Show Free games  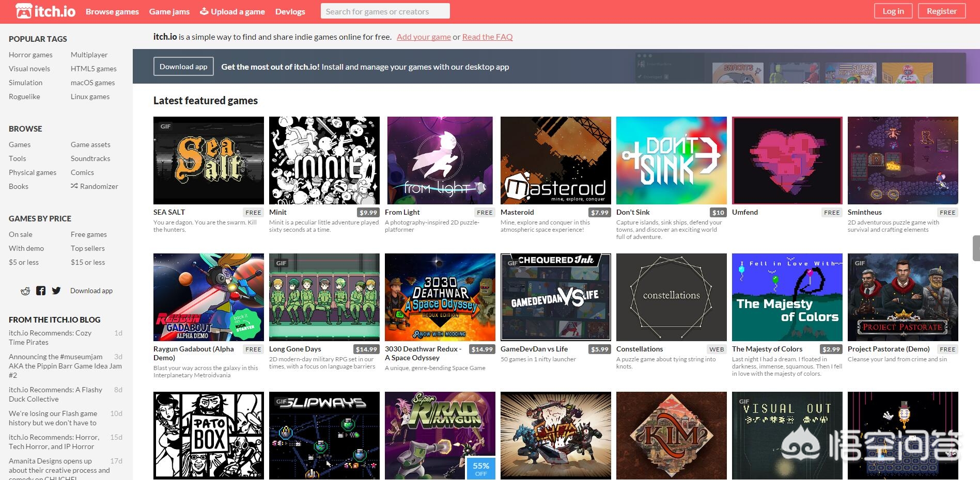(x=89, y=234)
